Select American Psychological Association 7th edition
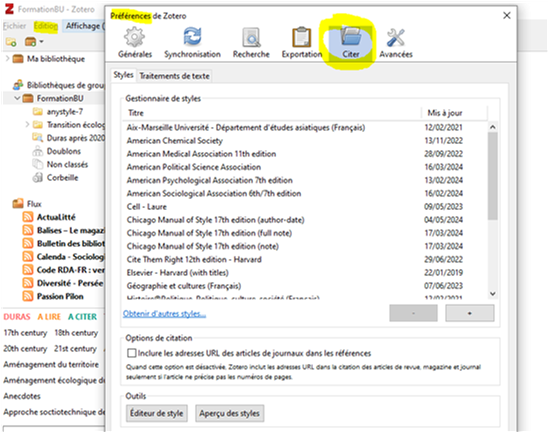 coord(305,180)
